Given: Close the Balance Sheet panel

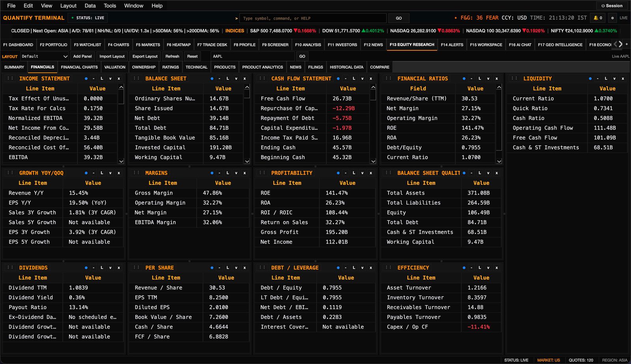Looking at the screenshot, I should tap(245, 78).
